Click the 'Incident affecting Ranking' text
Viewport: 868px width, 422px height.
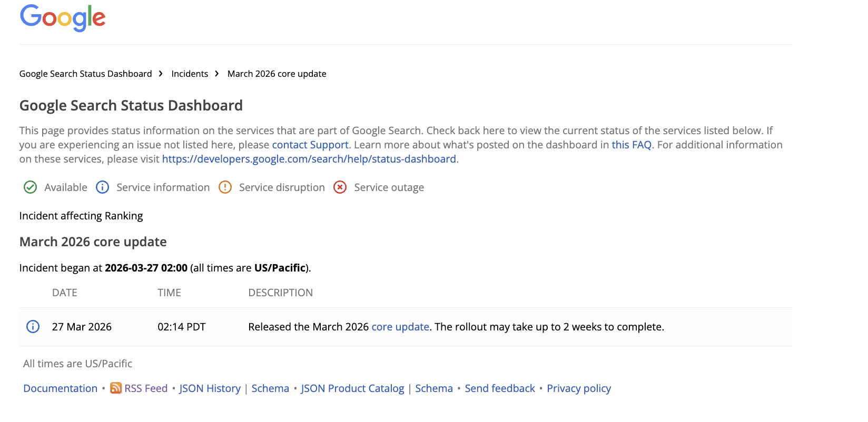tap(81, 216)
